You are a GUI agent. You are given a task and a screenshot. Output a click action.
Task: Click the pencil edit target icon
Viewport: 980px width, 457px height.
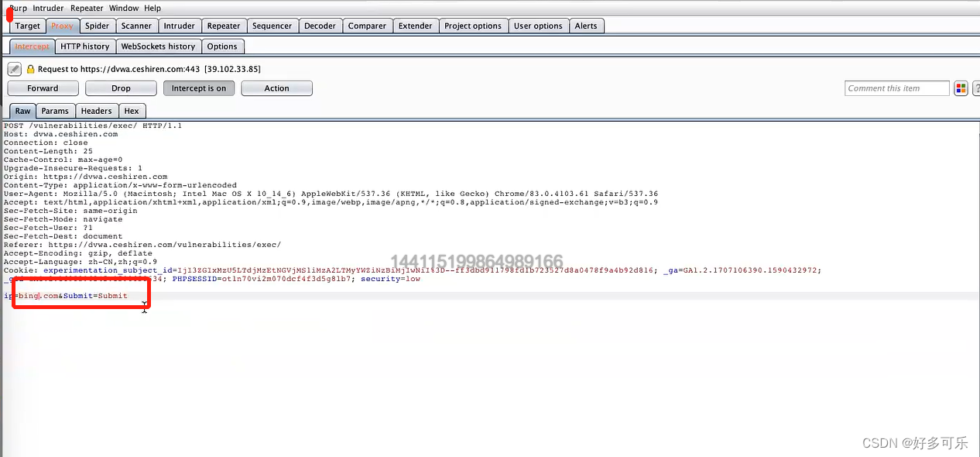pos(15,69)
